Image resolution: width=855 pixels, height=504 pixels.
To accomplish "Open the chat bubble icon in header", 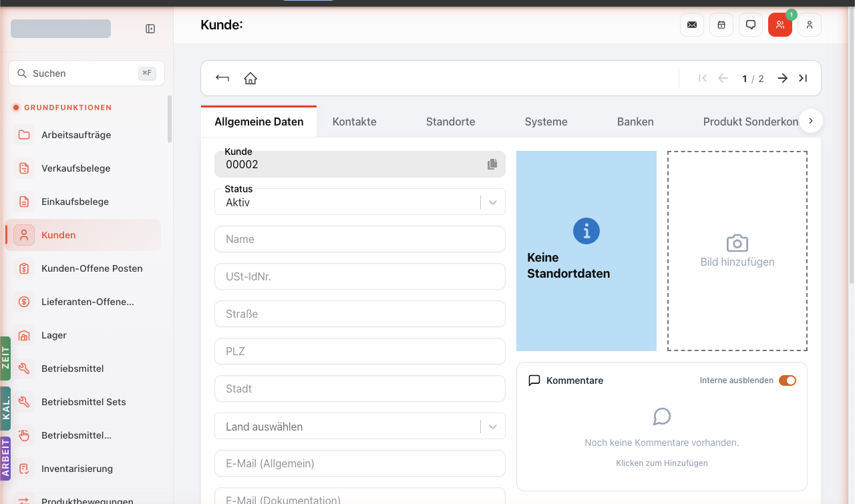I will (751, 25).
